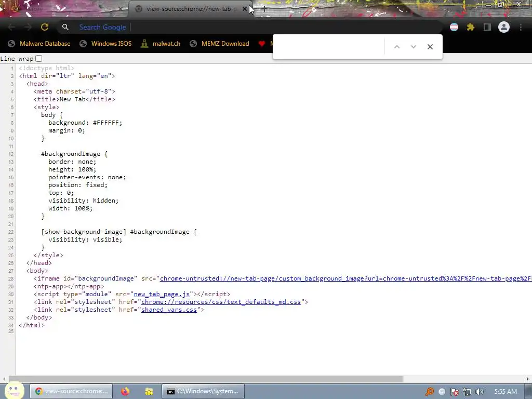Viewport: 532px width, 399px height.
Task: Click the round gray tray icon
Action: [442, 392]
